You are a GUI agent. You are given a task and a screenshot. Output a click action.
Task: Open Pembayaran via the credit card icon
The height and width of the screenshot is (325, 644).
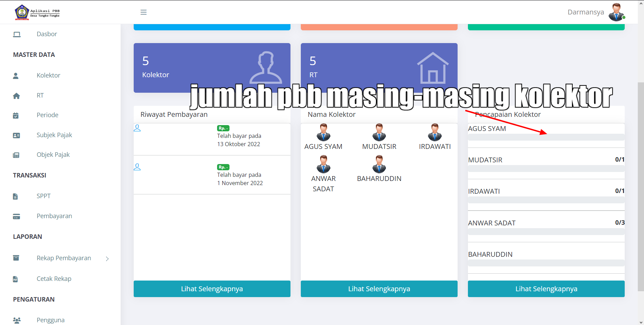pyautogui.click(x=16, y=216)
